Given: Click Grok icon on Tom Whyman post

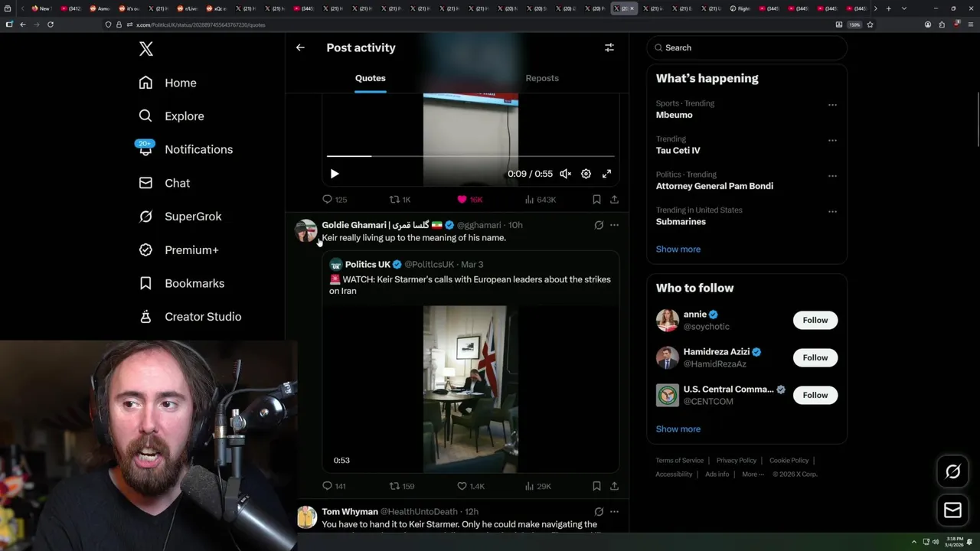Looking at the screenshot, I should (x=599, y=511).
